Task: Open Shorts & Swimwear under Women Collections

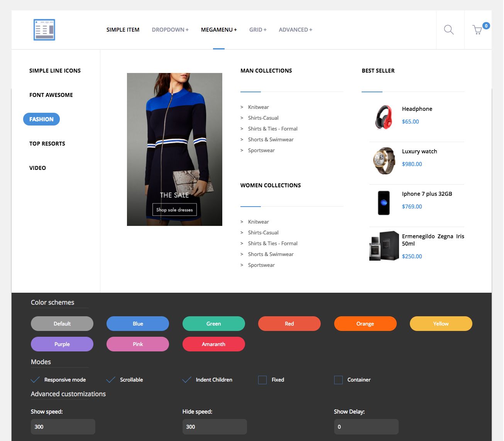Action: click(271, 254)
